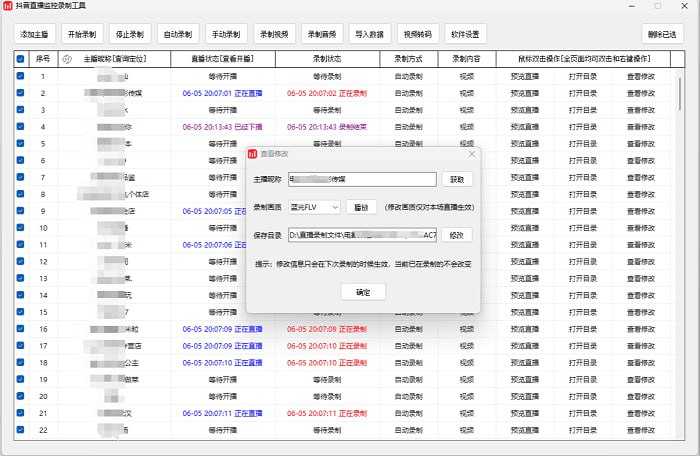Toggle the checkbox for row 10
The image size is (700, 456).
[x=20, y=227]
